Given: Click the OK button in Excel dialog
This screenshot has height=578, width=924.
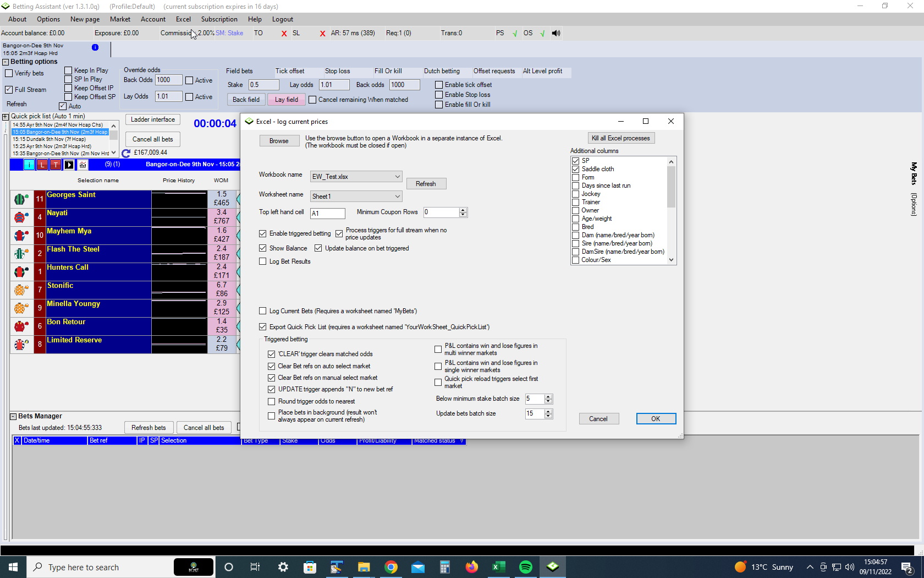Looking at the screenshot, I should pos(656,419).
